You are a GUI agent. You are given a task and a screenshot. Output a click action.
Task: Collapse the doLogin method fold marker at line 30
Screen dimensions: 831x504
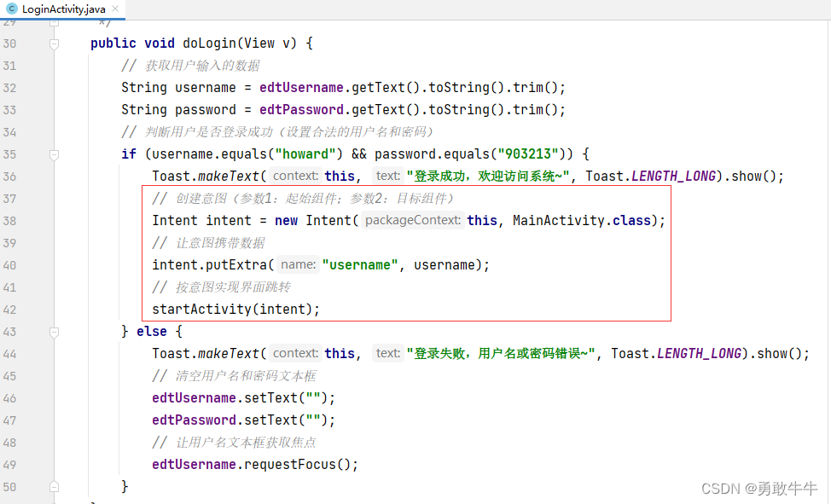(54, 44)
